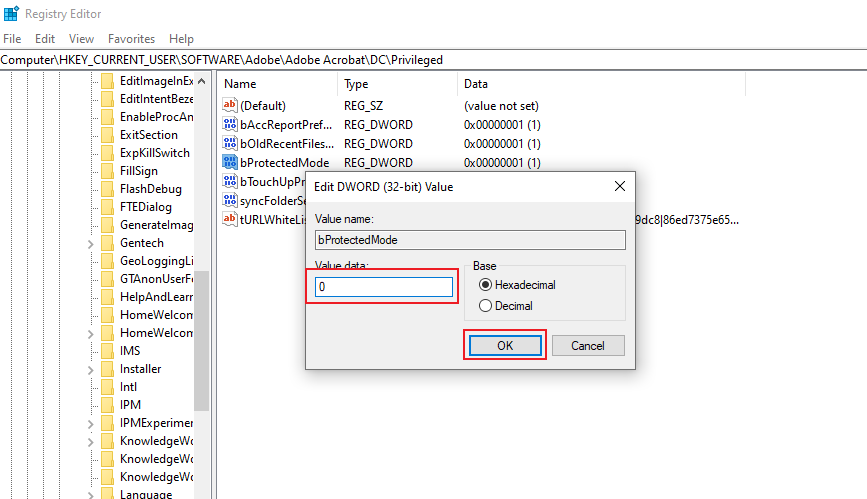Image resolution: width=867 pixels, height=499 pixels.
Task: Click the syncFolderS DWORD value icon
Action: pos(229,200)
